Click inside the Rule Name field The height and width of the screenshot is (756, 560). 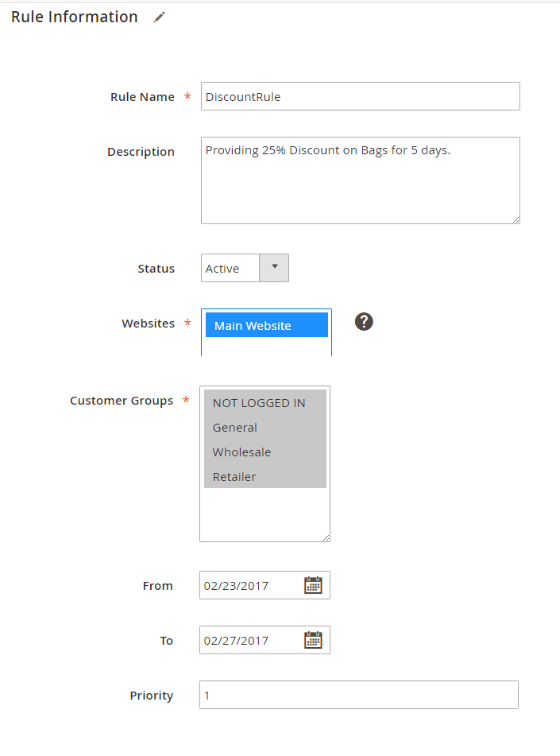(x=360, y=96)
